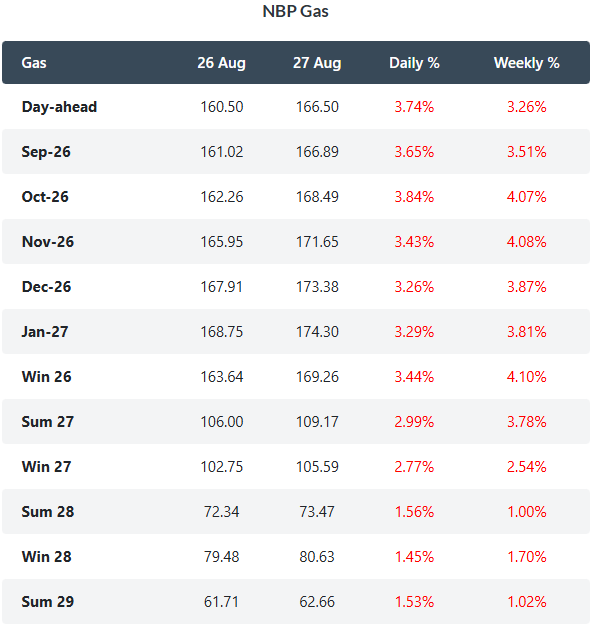Click the Win 26 weekly change 4.10%

click(527, 377)
